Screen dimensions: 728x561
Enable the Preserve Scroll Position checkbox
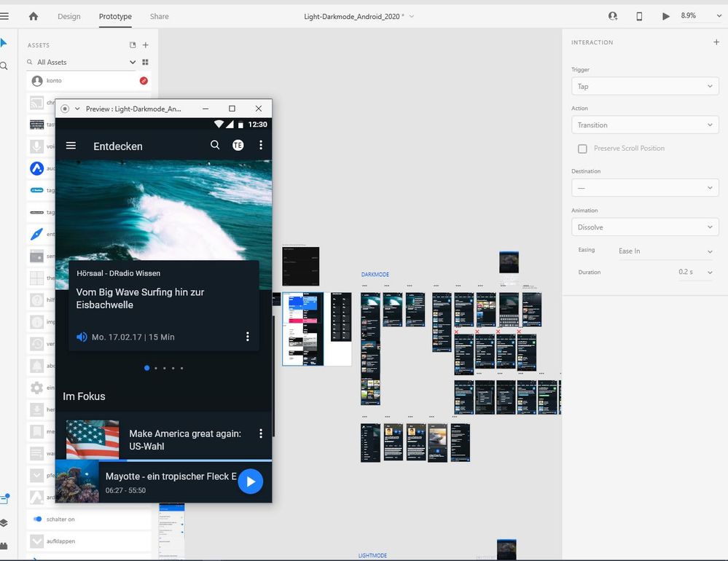click(x=582, y=149)
